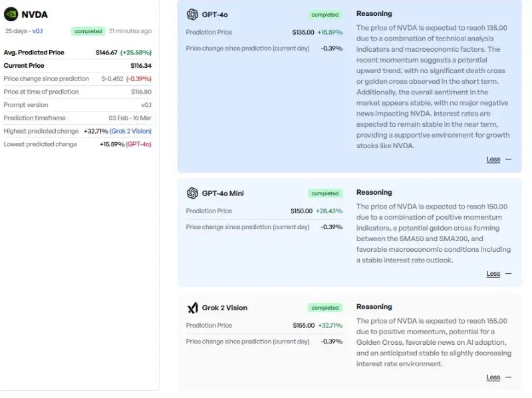This screenshot has width=532, height=398.
Task: Collapse GPT-4o reasoning with Less link
Action: (493, 159)
